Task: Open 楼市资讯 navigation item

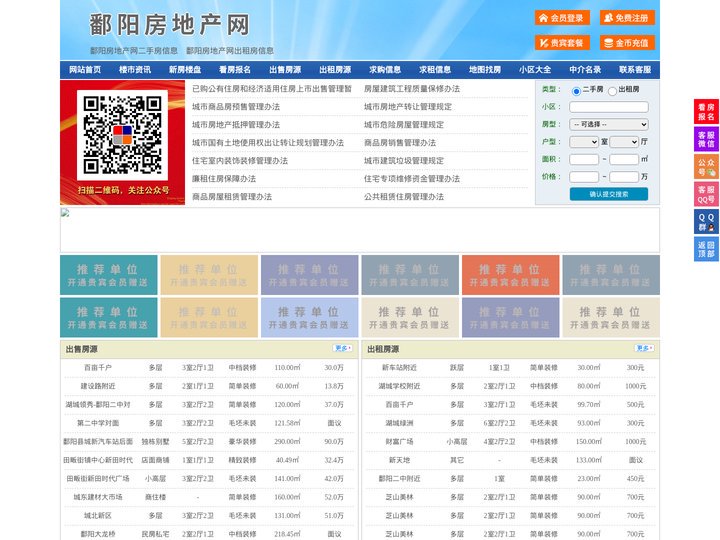Action: point(135,70)
